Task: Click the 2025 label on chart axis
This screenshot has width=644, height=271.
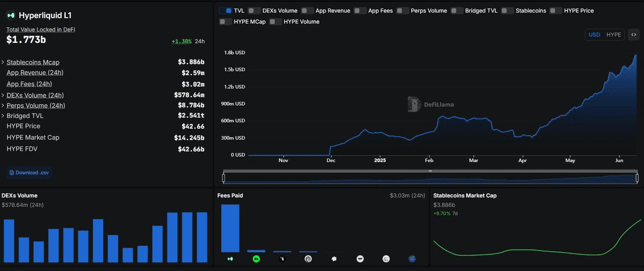Action: click(380, 160)
